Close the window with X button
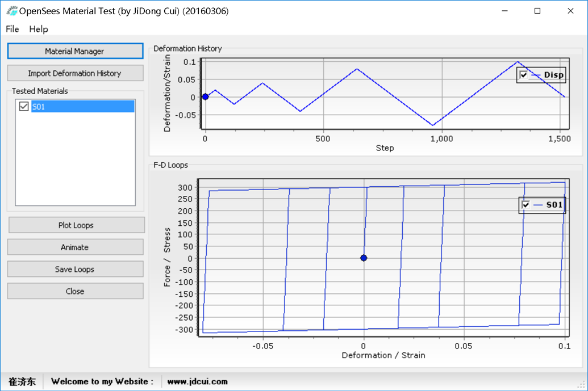 [570, 11]
